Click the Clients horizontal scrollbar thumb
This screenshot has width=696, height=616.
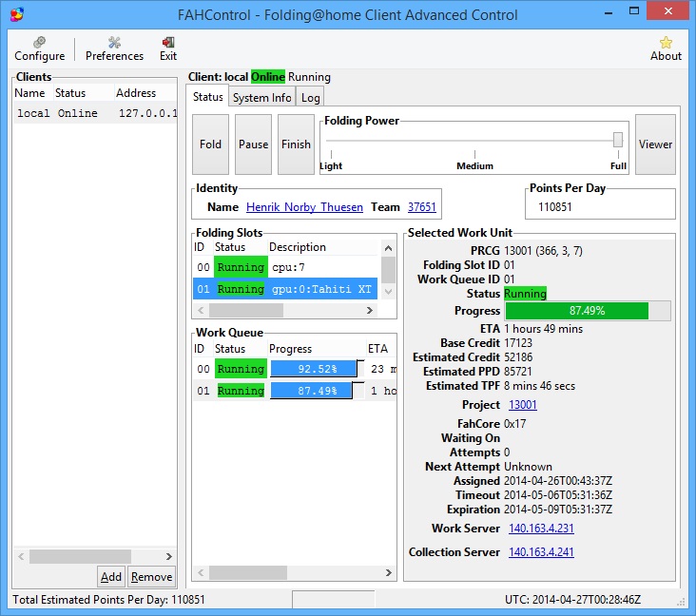tap(80, 556)
